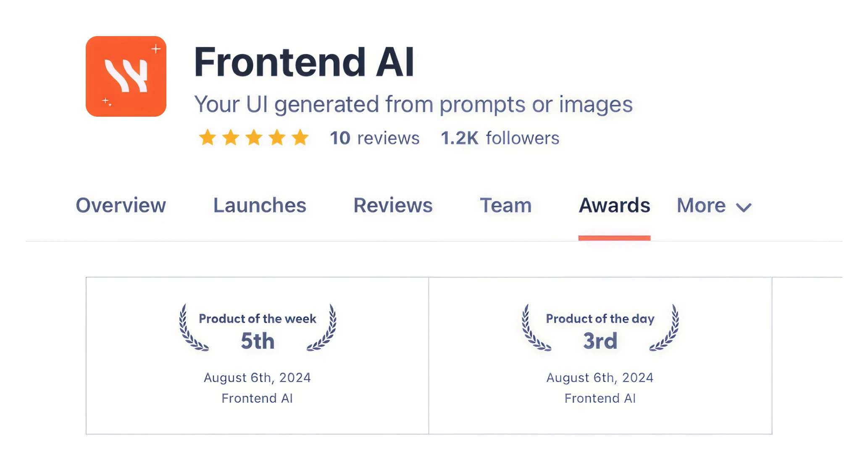This screenshot has width=868, height=455.
Task: Switch to the Overview tab
Action: [x=121, y=206]
